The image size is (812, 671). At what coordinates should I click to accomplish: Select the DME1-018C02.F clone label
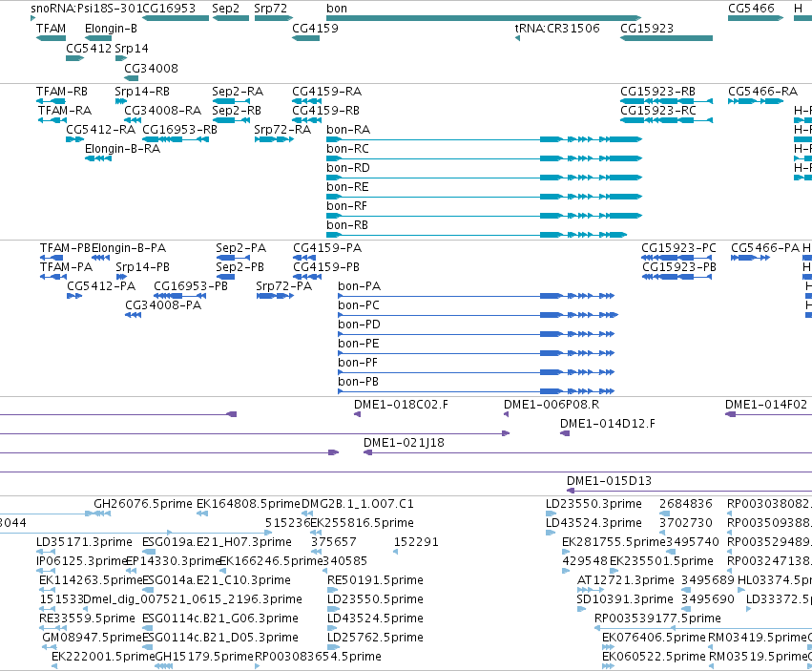(x=401, y=405)
